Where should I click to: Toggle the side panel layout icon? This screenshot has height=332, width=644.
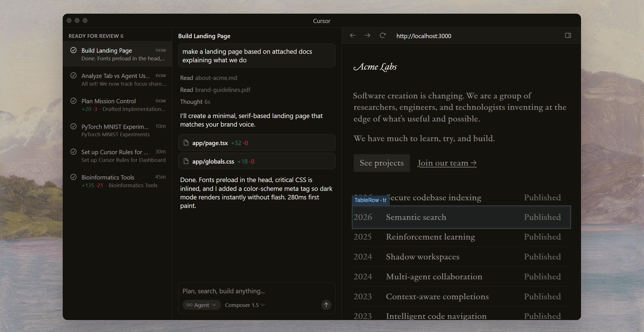pos(568,36)
